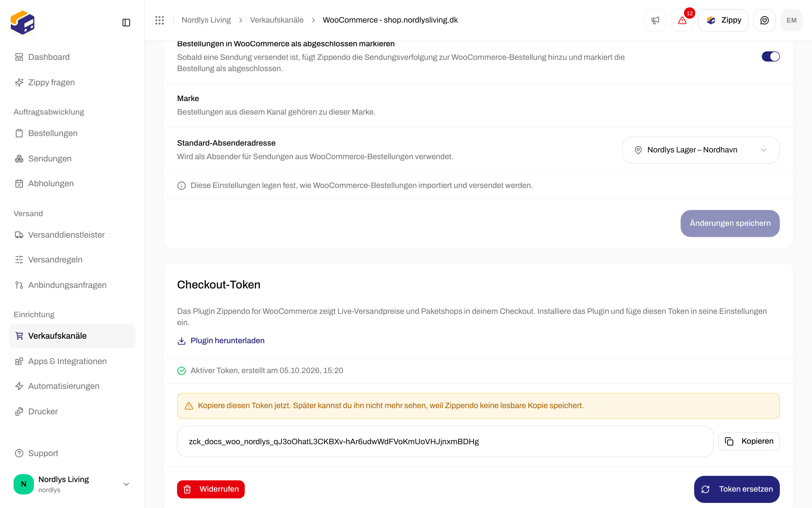Click the Nordlys Living breadcrumb
This screenshot has height=508, width=812.
tap(206, 20)
